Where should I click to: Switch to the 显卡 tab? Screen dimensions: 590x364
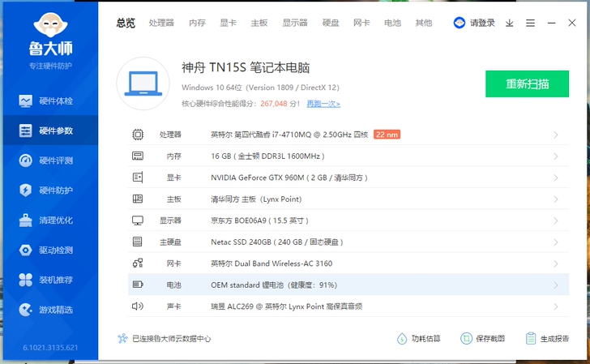point(228,23)
